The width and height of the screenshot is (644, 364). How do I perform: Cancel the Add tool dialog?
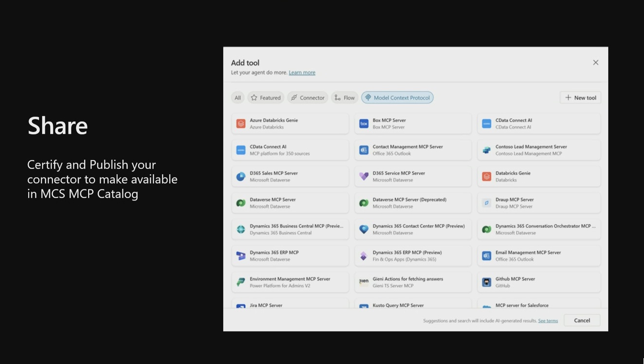pyautogui.click(x=582, y=320)
